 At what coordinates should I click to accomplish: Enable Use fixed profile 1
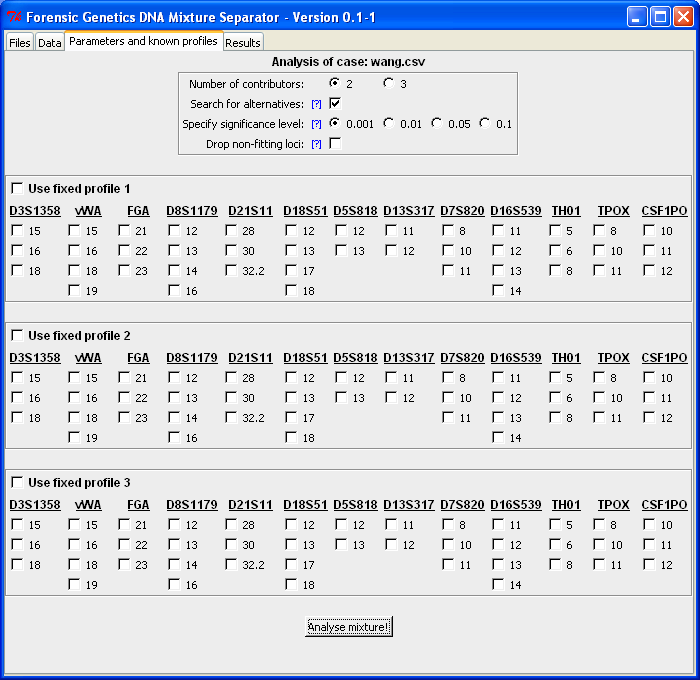tap(17, 188)
